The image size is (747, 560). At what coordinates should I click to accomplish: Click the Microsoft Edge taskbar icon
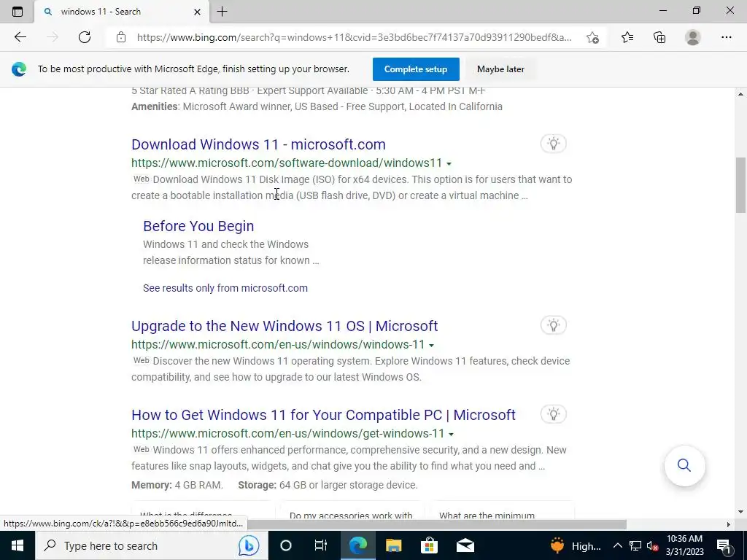pos(358,545)
